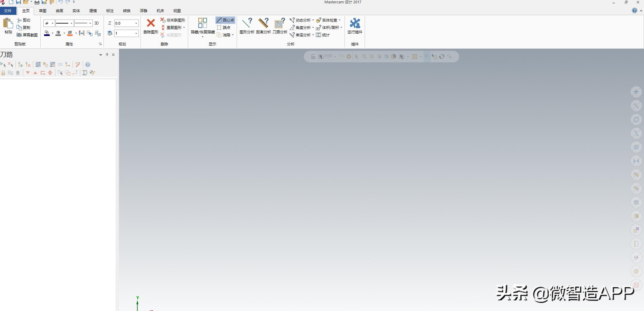Click the blue wireframe color swatch
This screenshot has height=311, width=644.
[x=47, y=33]
